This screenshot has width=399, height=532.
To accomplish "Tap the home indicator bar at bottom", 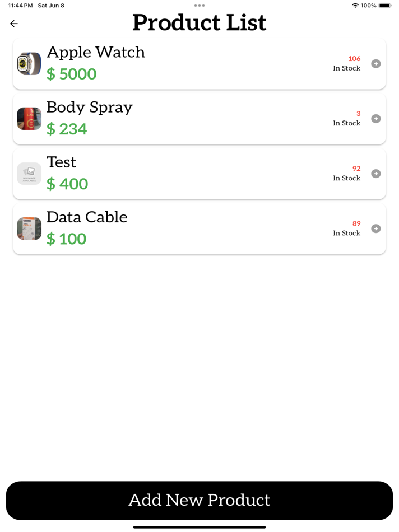I will coord(199,527).
